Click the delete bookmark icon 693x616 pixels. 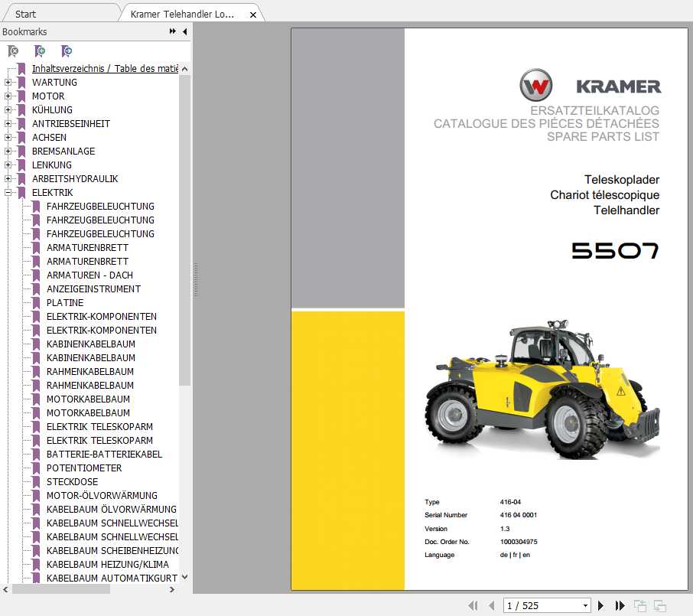[x=13, y=51]
